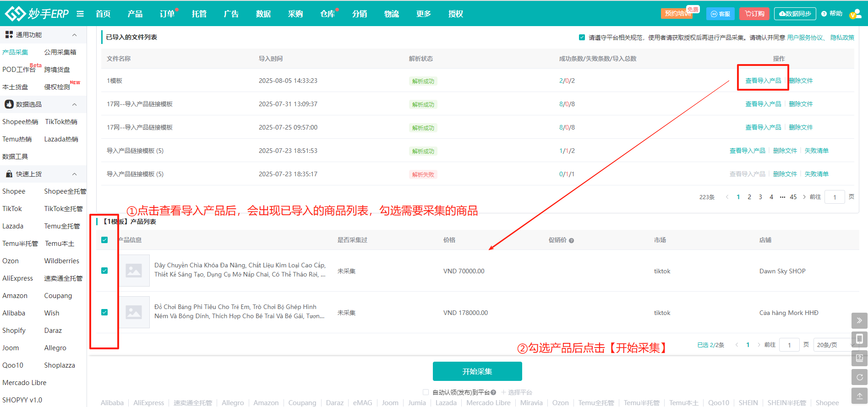Open the 20条/页 page size dropdown
This screenshot has width=868, height=407.
point(834,345)
